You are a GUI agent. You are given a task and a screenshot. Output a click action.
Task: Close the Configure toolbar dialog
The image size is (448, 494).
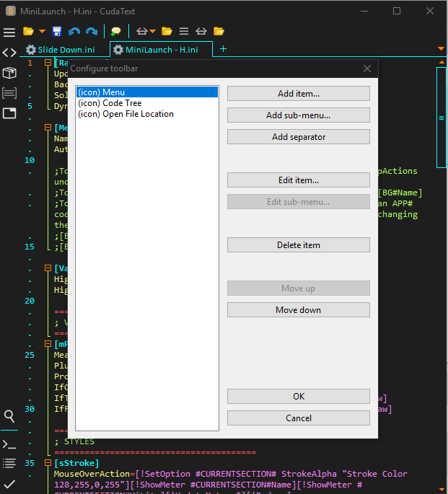pyautogui.click(x=367, y=69)
